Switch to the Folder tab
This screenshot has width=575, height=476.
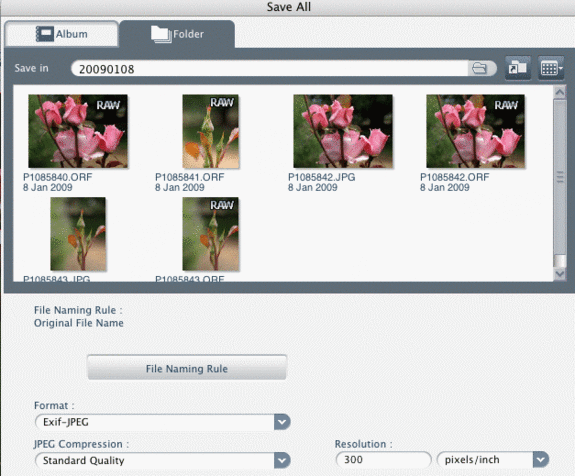click(x=177, y=34)
